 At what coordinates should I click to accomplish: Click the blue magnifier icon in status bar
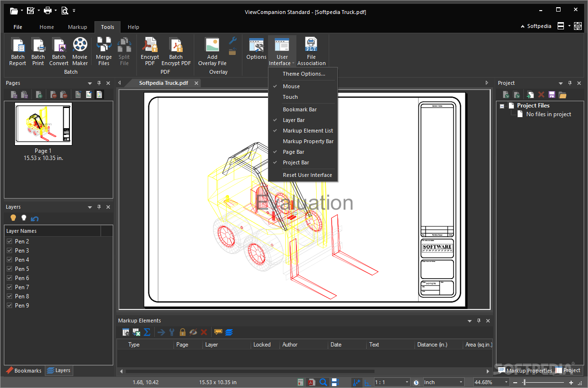click(x=323, y=382)
